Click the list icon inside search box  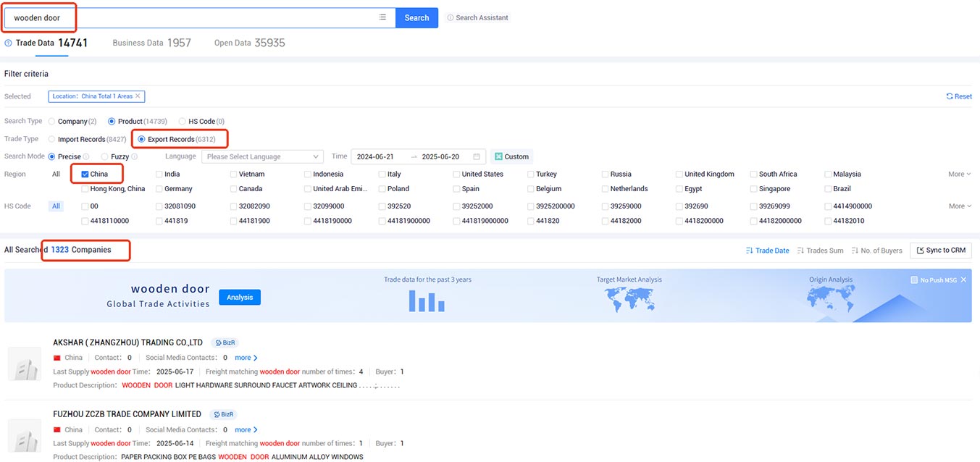pos(382,17)
